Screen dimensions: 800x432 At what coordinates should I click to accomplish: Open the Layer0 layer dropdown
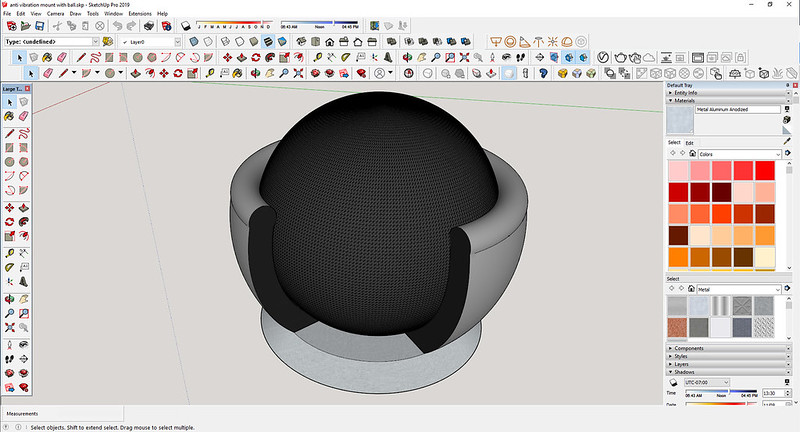coord(178,41)
